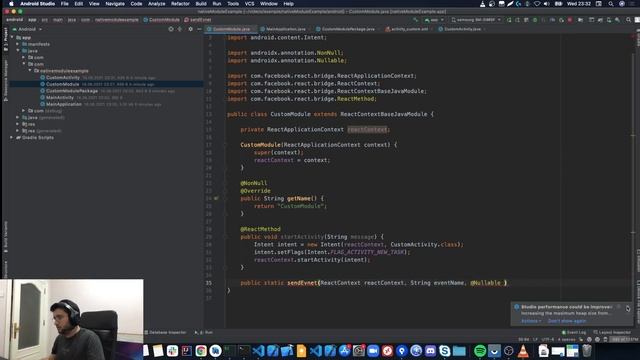
Task: Open the Event Log panel
Action: [x=574, y=332]
